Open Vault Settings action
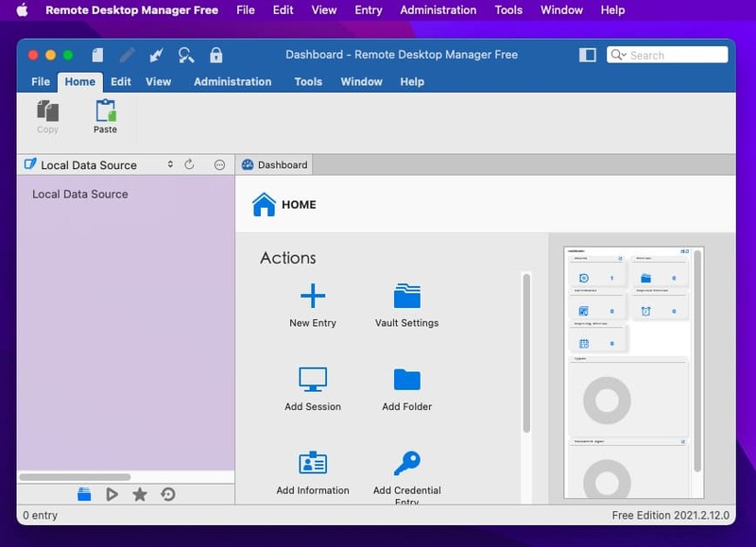Screen dimensions: 756x547 tap(407, 305)
